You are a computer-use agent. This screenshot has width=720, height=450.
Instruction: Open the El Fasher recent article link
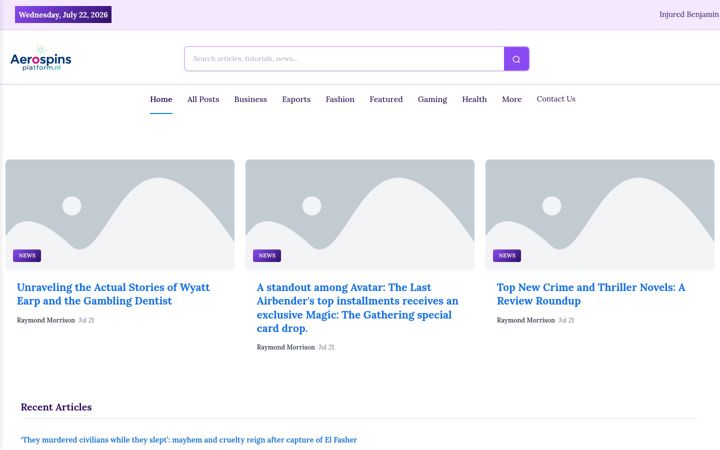click(189, 439)
